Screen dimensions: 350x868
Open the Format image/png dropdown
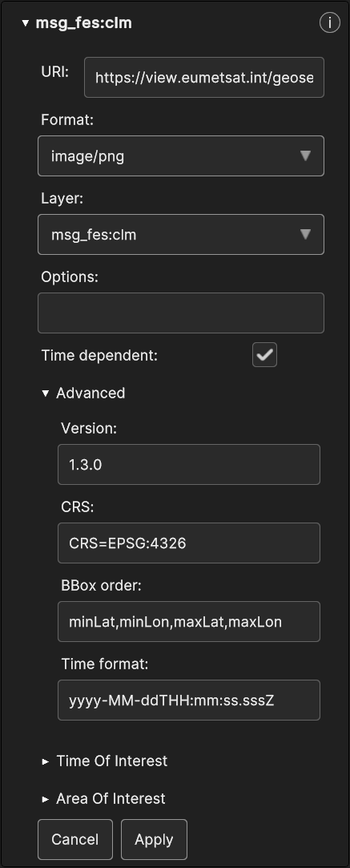pyautogui.click(x=181, y=156)
